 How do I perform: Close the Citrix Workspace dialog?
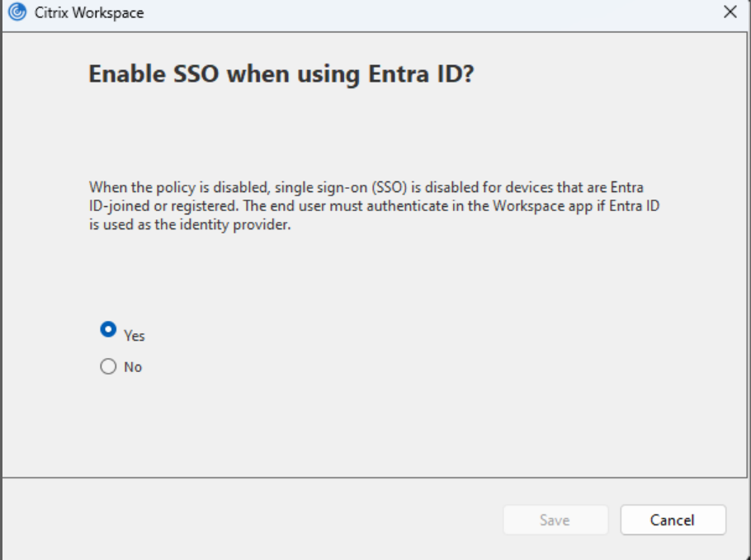tap(730, 12)
